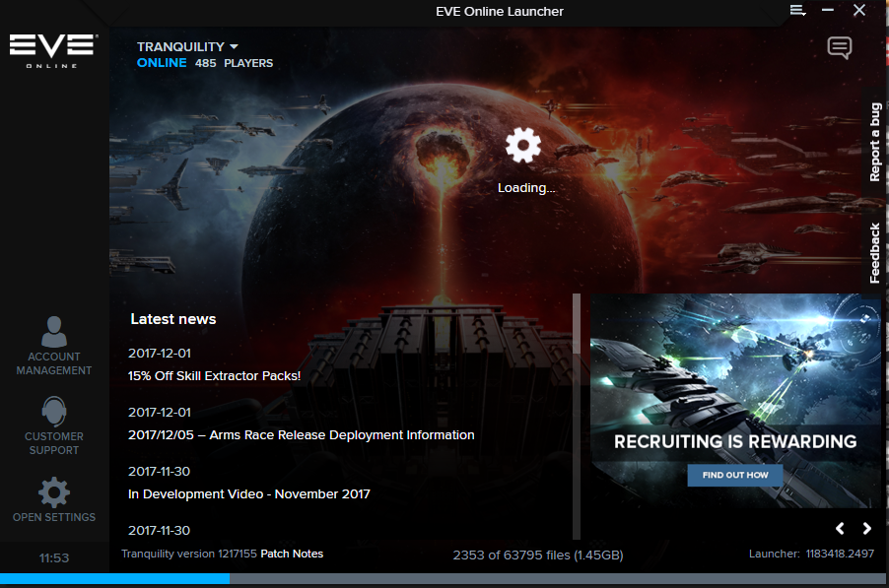Open Arms Race Release Deployment Information news
889x588 pixels.
(x=301, y=435)
